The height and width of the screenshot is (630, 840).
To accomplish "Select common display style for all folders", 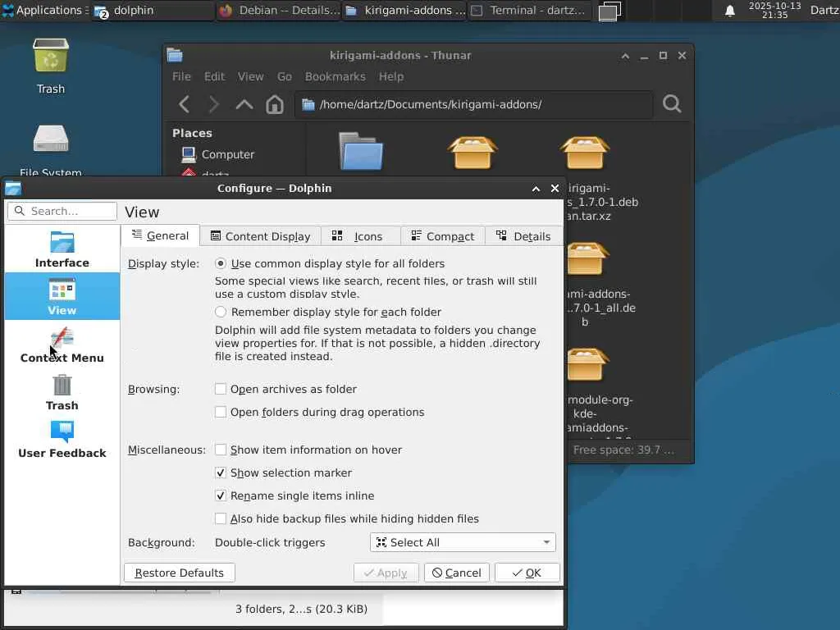I will pos(330,263).
